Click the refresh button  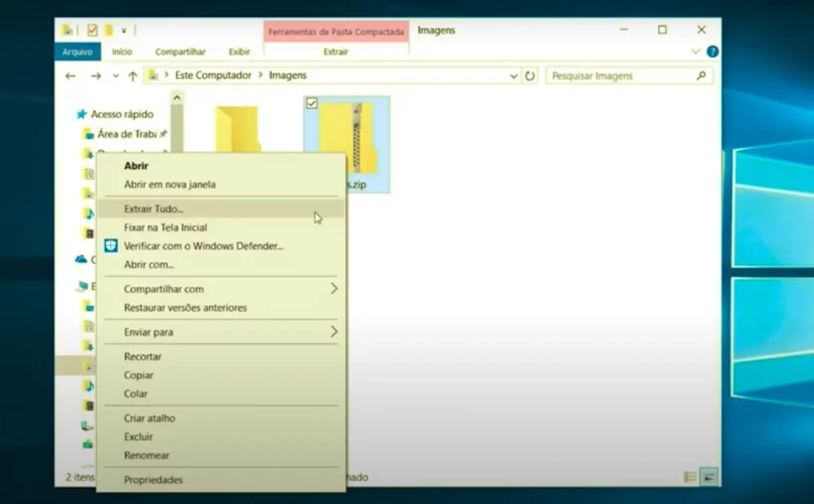point(529,76)
